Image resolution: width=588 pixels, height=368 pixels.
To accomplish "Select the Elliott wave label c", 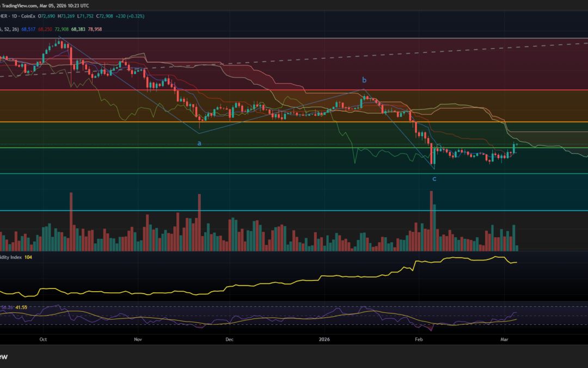I will coord(434,178).
